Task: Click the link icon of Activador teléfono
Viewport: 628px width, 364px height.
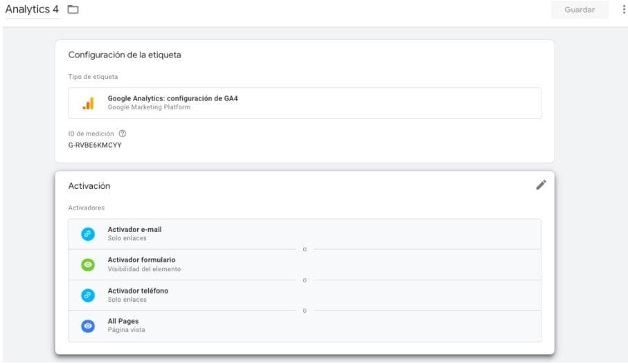Action: pos(88,295)
